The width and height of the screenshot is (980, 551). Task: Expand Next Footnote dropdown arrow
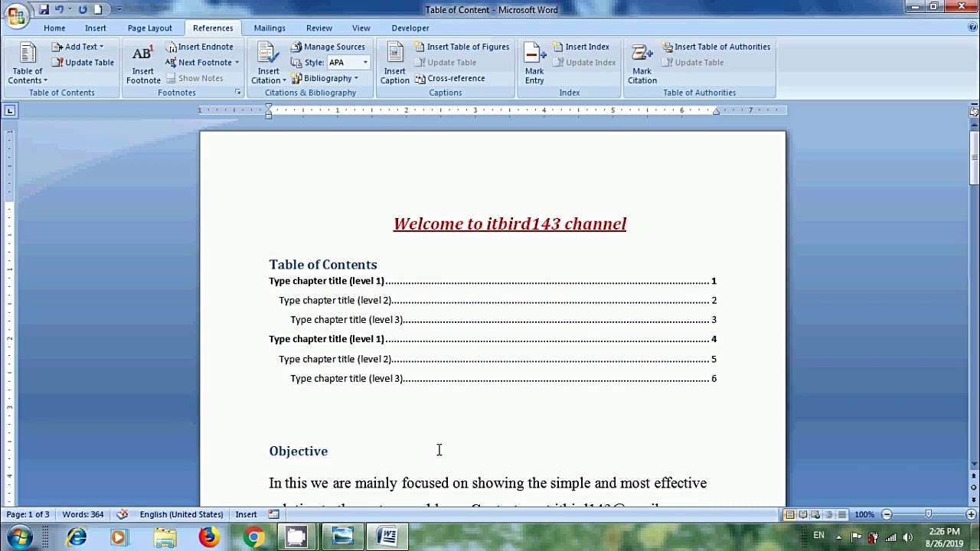[x=237, y=63]
